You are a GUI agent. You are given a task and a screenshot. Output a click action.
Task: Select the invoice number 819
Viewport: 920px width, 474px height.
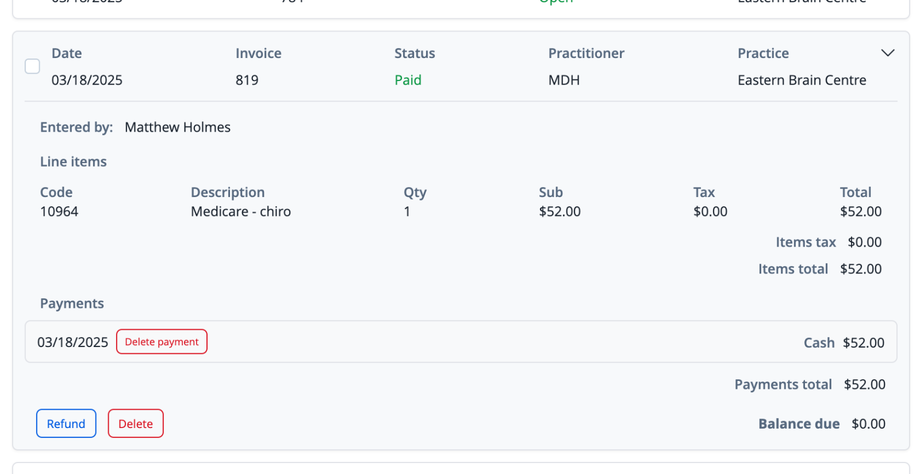(x=247, y=80)
